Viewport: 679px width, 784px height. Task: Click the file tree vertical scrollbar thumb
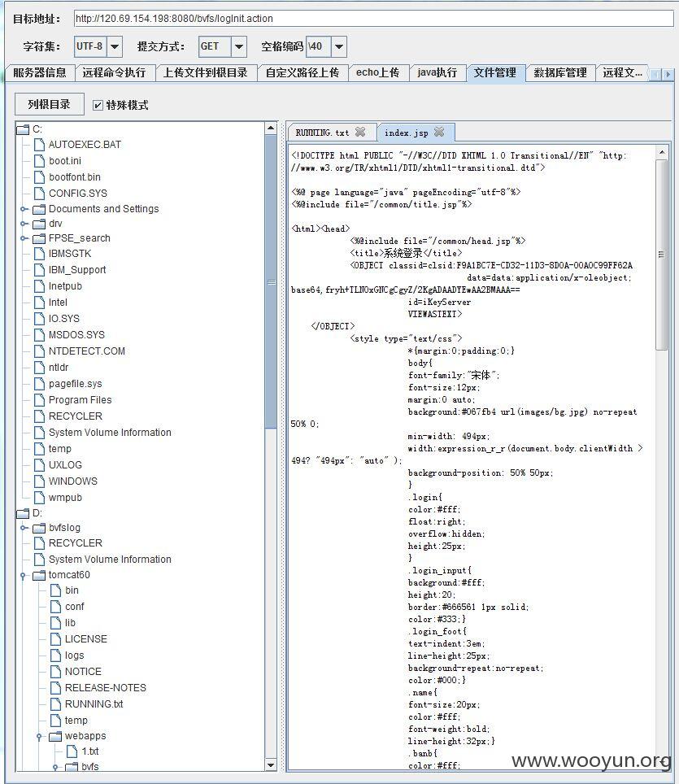(x=271, y=281)
